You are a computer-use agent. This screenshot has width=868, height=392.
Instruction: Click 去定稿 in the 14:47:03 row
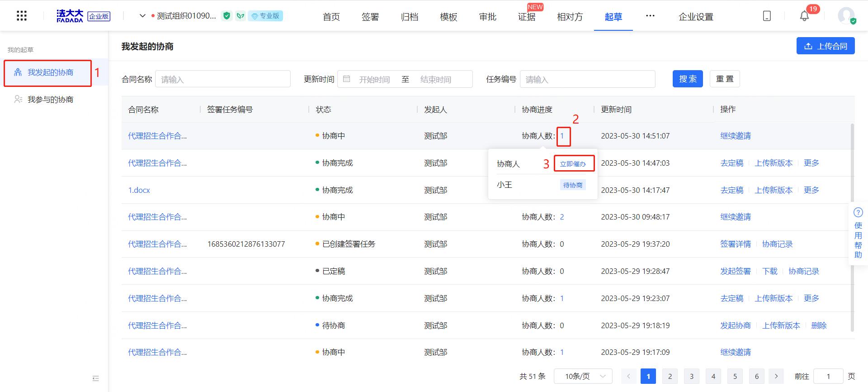[731, 163]
